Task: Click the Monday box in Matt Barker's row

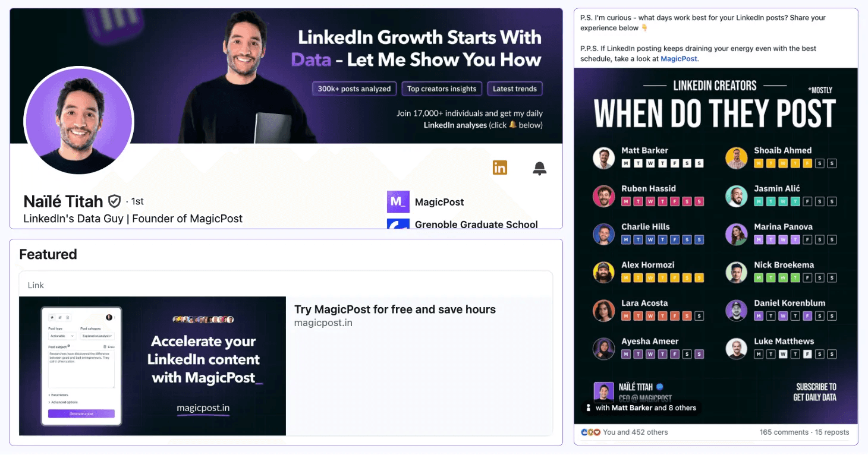Action: (x=625, y=163)
